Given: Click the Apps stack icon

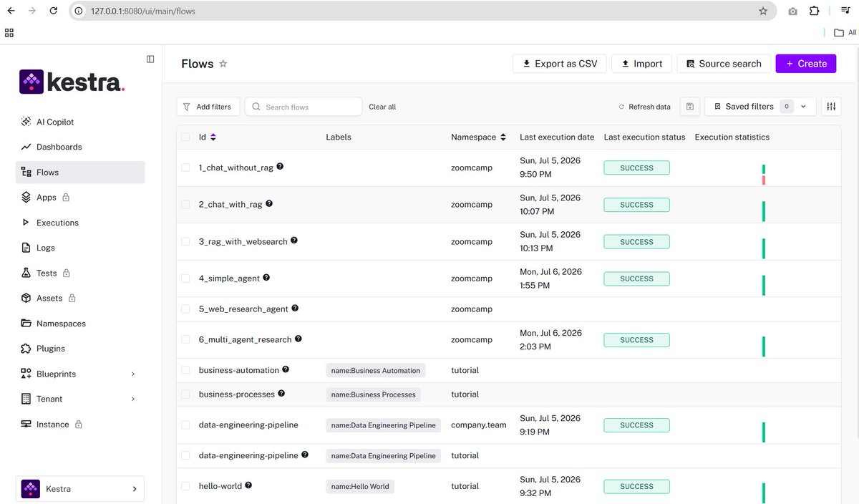Looking at the screenshot, I should click(26, 197).
